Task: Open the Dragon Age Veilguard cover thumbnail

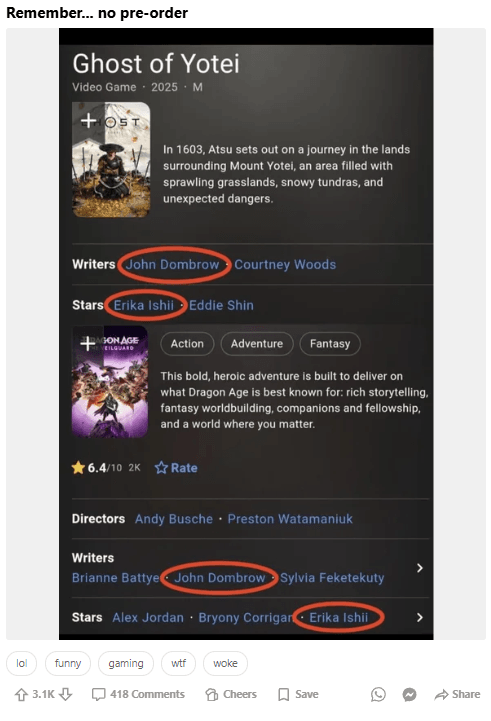Action: (110, 382)
